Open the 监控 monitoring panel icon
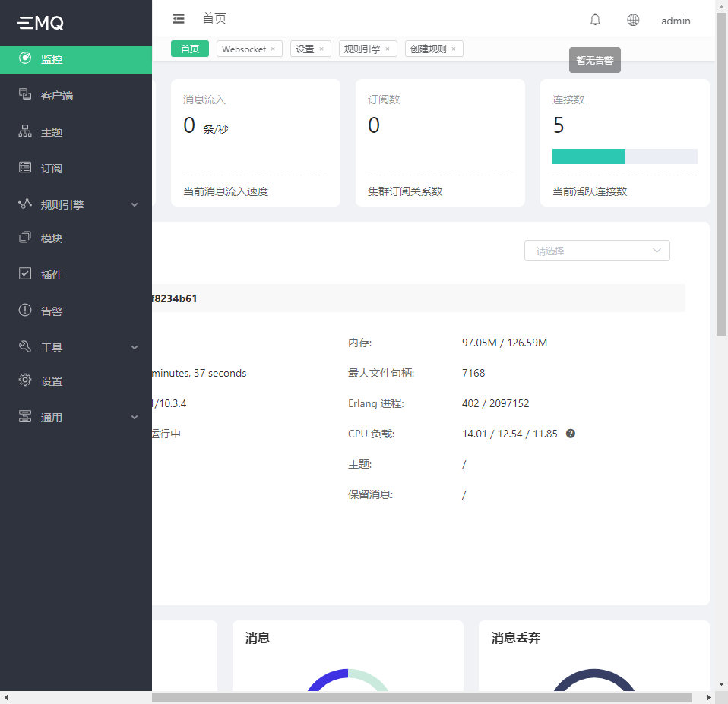The width and height of the screenshot is (728, 704). tap(24, 58)
